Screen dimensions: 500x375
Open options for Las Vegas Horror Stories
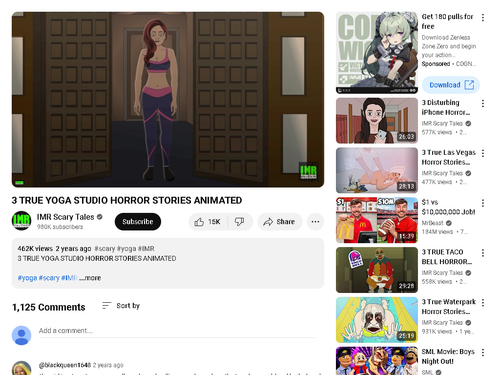[x=483, y=153]
